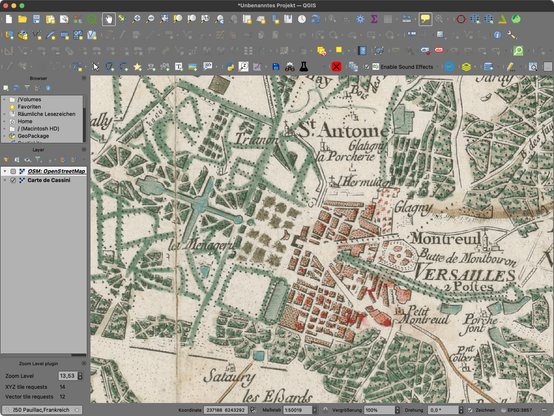Open statistical summary with the purple sigma icon

point(374,19)
